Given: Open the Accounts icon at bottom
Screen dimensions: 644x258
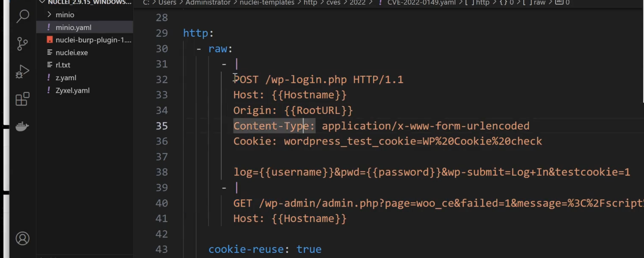Looking at the screenshot, I should click(22, 238).
